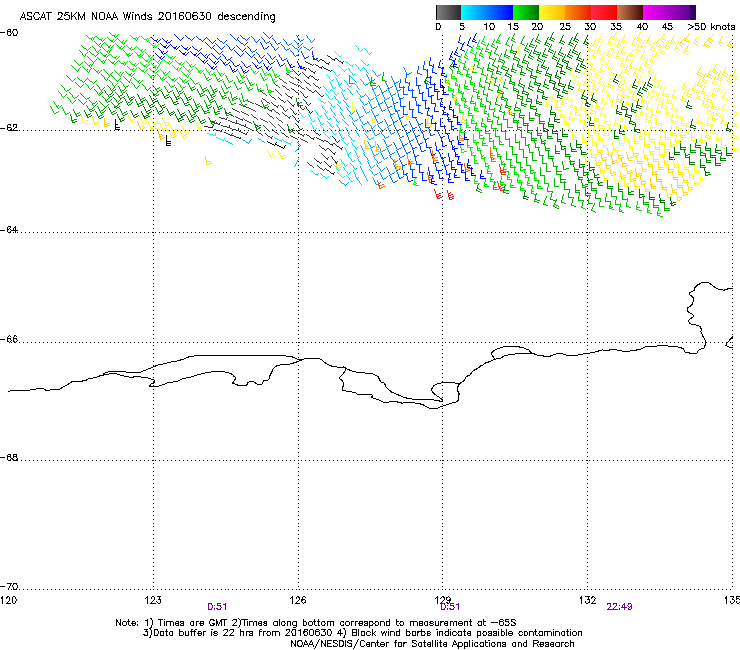
Task: Click the dark purple 45-50 knots legend color
Action: tap(682, 12)
